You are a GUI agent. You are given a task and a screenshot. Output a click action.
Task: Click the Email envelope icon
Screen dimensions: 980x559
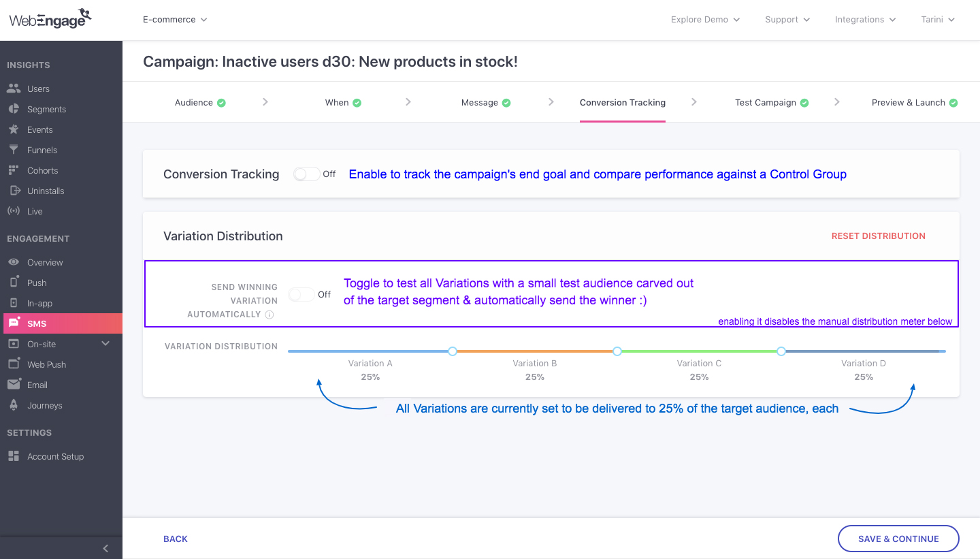tap(14, 385)
